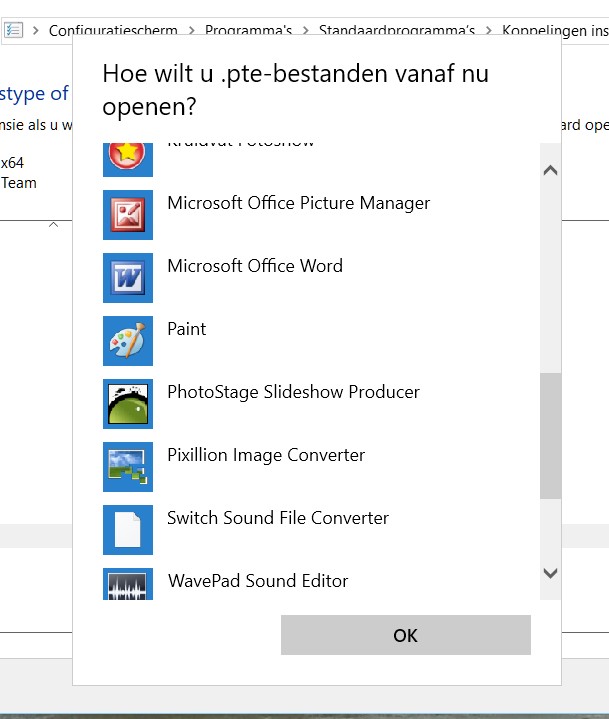609x719 pixels.
Task: Open the Programma's breadcrumb
Action: pos(249,31)
